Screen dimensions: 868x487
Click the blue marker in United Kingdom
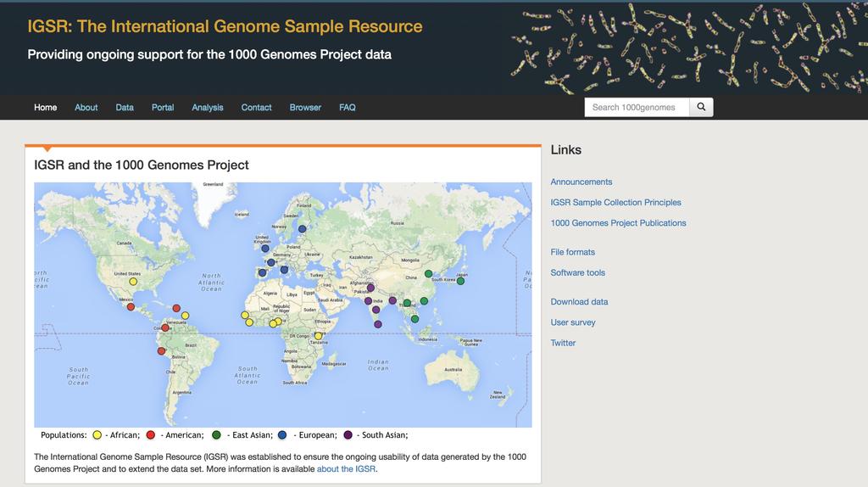pos(265,249)
